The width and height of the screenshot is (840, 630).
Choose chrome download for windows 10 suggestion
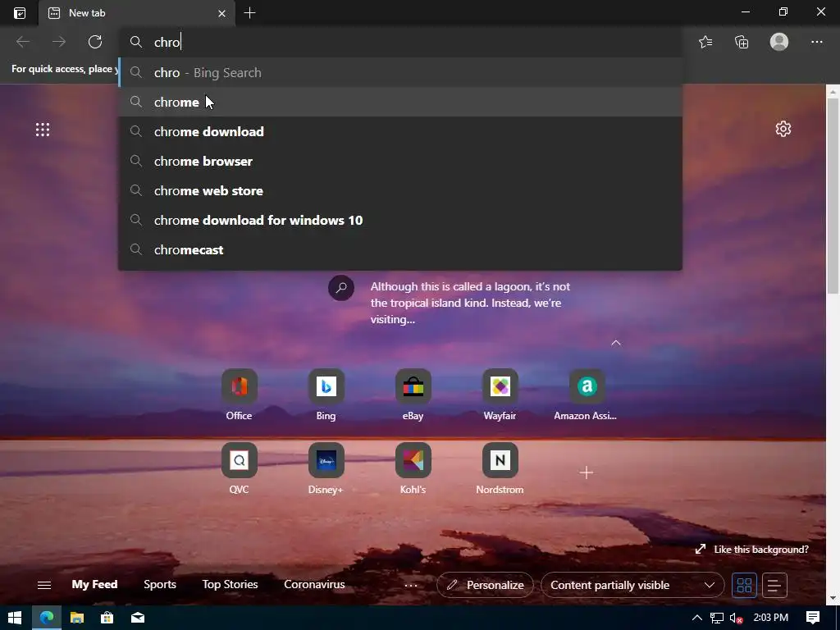400,220
